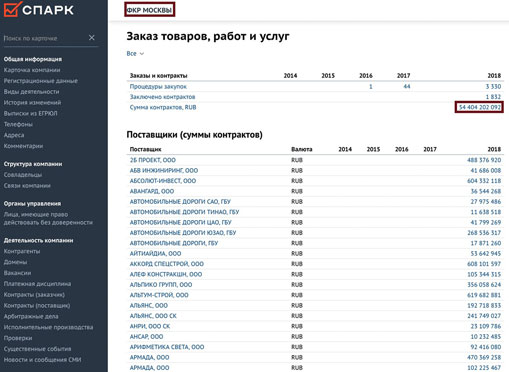Click amount 604 332 118 for АБСОЛЮТ-ИНВЕСТ
Viewport: 509px width, 372px height.
[x=484, y=181]
